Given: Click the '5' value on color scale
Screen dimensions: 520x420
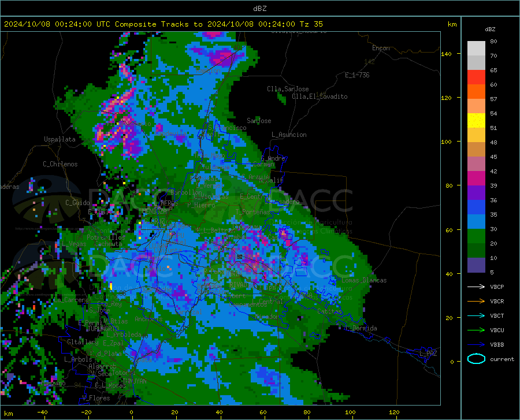Looking at the screenshot, I should tap(492, 273).
